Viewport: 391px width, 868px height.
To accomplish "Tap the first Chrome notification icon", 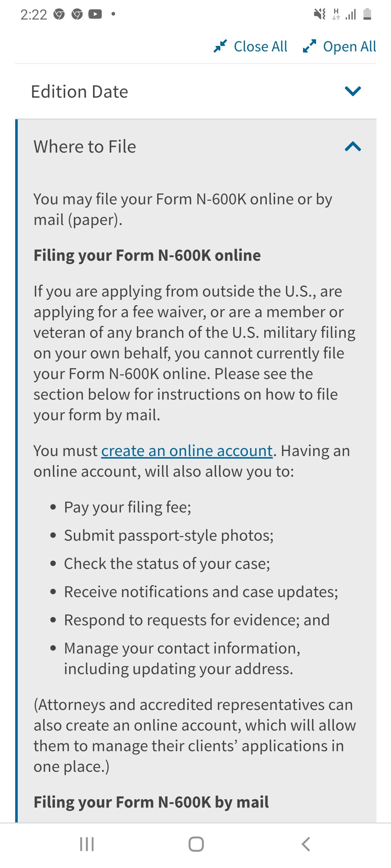I will 59,14.
